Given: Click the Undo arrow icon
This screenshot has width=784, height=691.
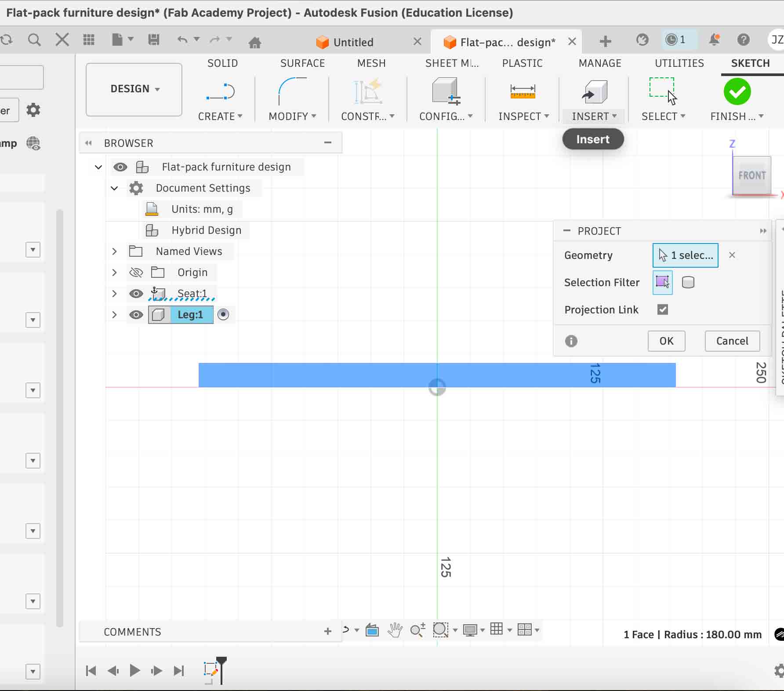Looking at the screenshot, I should point(182,40).
